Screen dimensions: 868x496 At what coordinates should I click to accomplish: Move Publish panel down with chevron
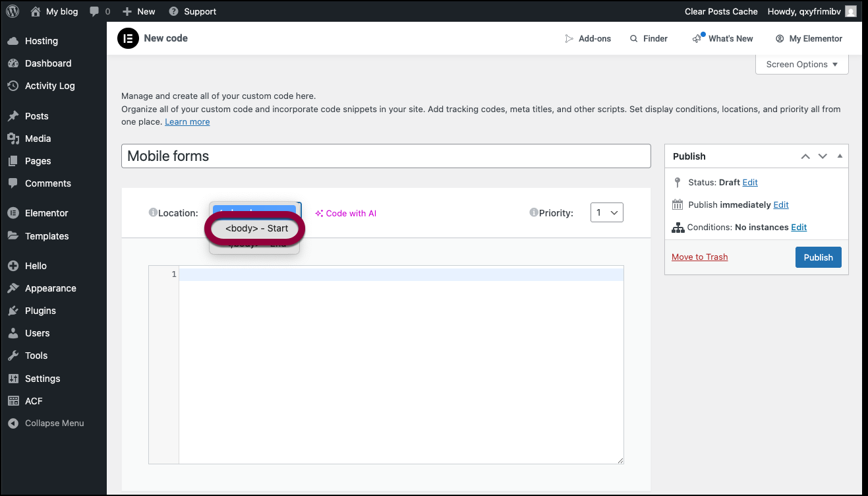[x=823, y=156]
